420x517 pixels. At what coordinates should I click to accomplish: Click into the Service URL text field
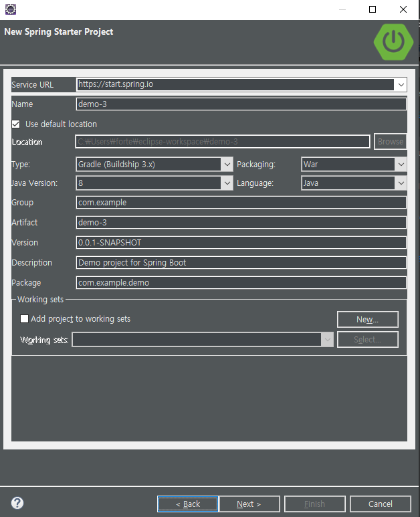(x=235, y=84)
